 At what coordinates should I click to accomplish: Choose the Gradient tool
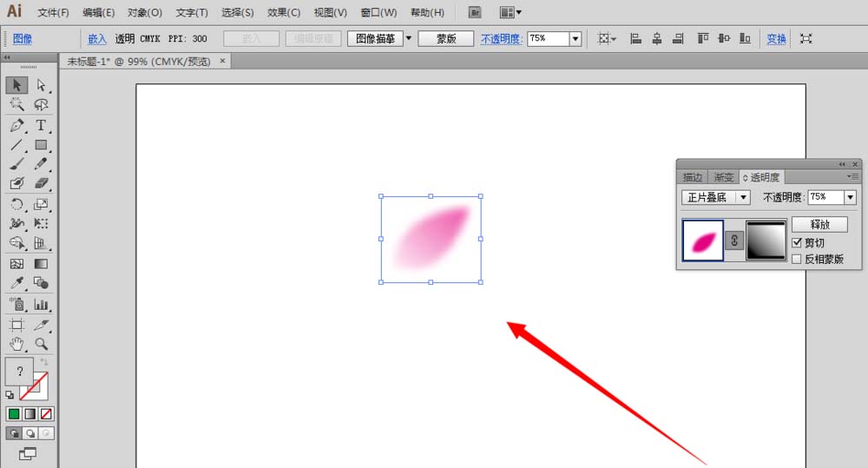point(41,264)
